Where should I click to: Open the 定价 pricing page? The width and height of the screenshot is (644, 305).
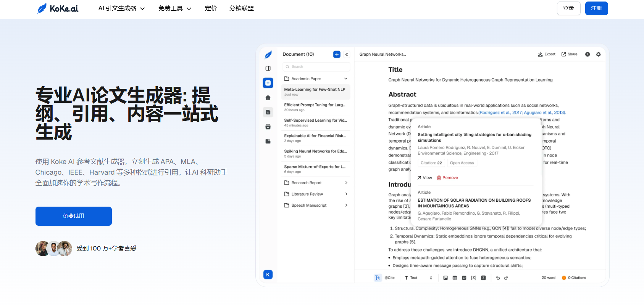point(211,8)
